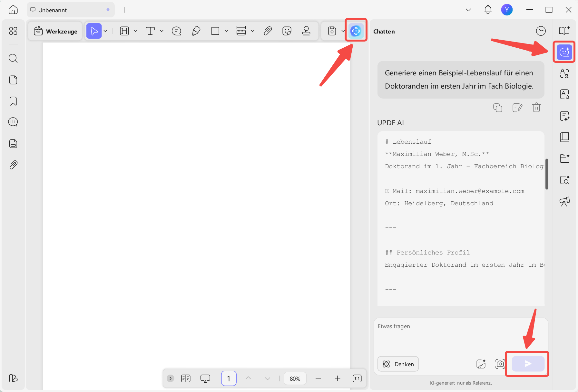578x392 pixels.
Task: Open the form fields panel in left sidebar
Action: coord(13,144)
